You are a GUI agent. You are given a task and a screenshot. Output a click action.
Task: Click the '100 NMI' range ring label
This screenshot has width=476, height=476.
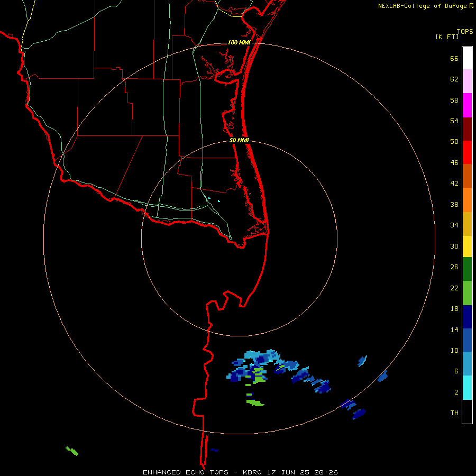pos(239,42)
